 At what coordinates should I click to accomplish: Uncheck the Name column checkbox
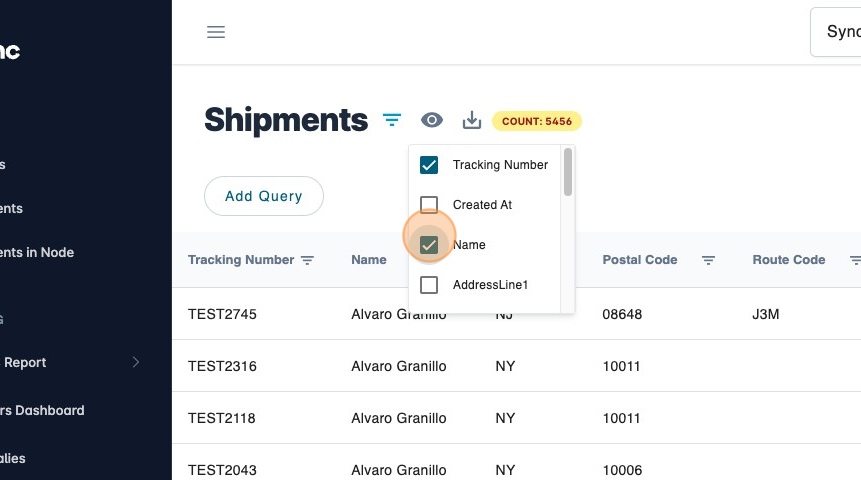429,245
